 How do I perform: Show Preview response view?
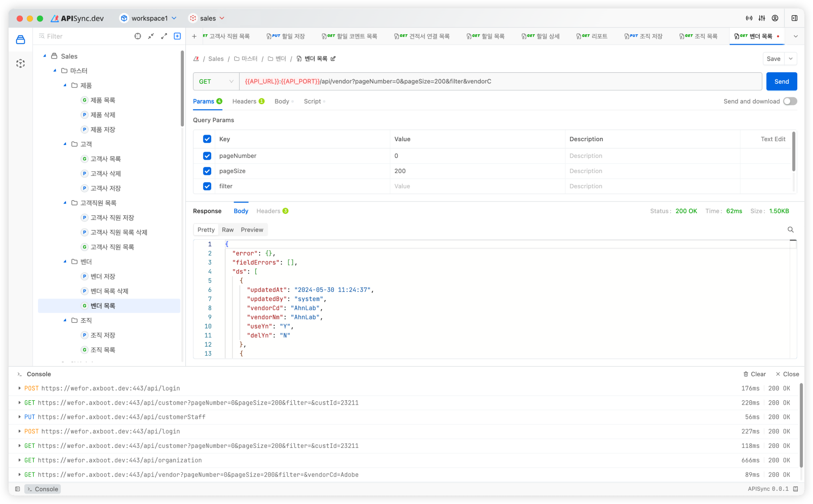(x=252, y=230)
